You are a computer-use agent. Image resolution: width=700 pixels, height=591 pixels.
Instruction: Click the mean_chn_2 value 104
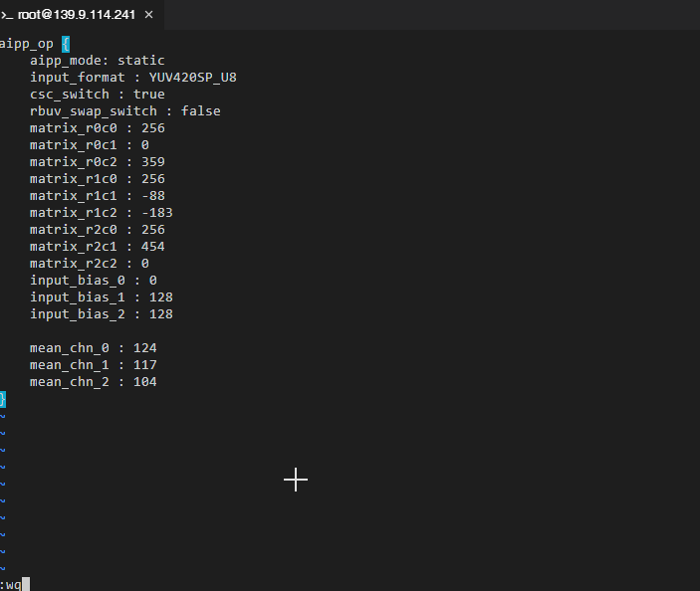(x=144, y=382)
